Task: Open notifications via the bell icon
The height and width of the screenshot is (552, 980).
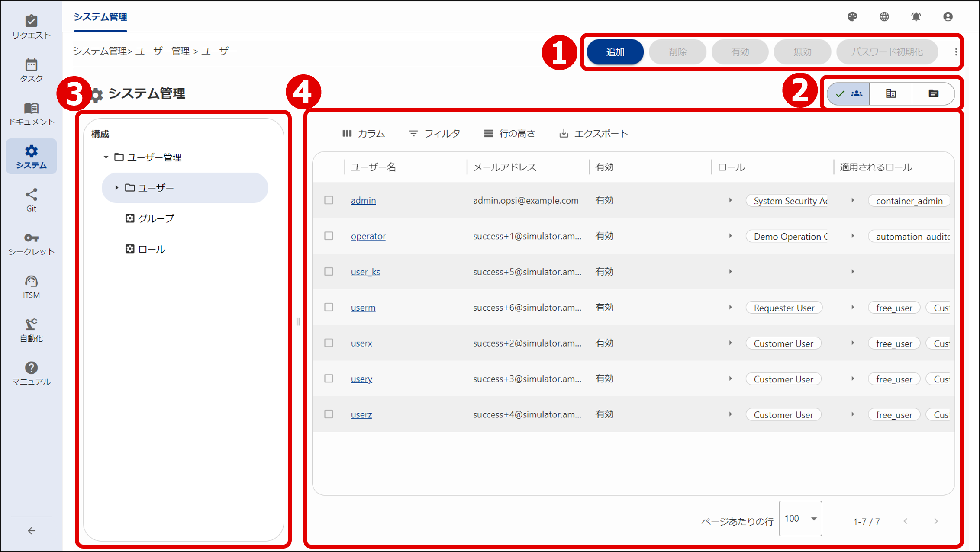Action: pos(916,17)
